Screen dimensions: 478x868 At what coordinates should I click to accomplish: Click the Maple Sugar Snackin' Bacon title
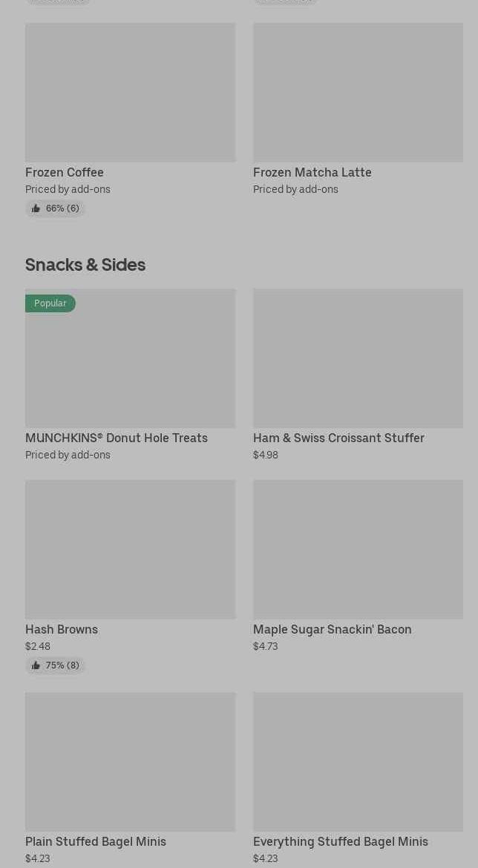[332, 629]
